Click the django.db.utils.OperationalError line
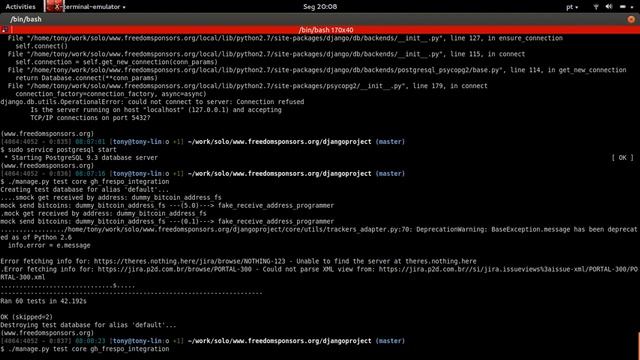The width and height of the screenshot is (640, 360). click(152, 102)
